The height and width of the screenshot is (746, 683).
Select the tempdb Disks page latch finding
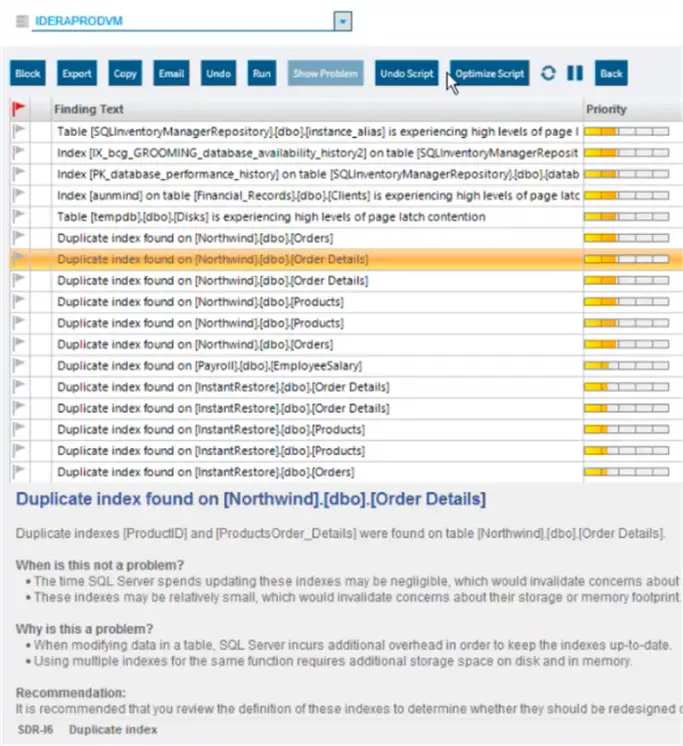coord(271,217)
